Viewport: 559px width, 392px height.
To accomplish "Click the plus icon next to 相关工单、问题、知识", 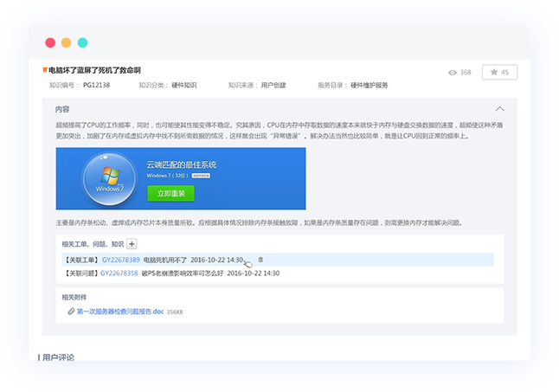I will (132, 244).
